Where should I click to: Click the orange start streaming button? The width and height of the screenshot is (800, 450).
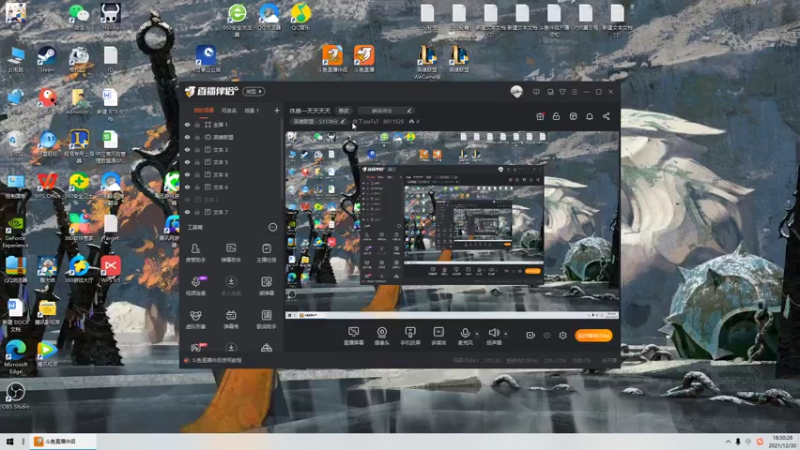[593, 336]
